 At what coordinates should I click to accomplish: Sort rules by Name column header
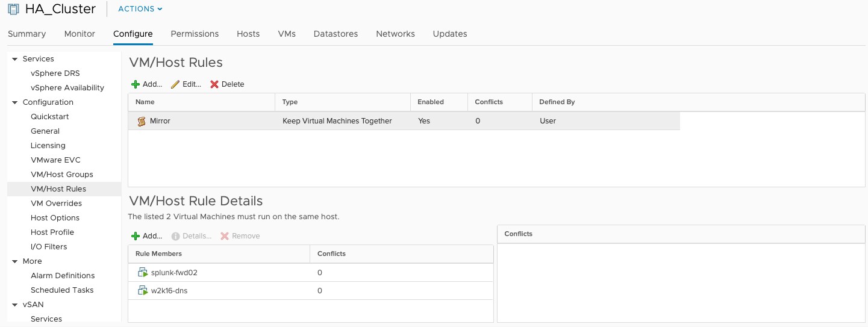[202, 102]
